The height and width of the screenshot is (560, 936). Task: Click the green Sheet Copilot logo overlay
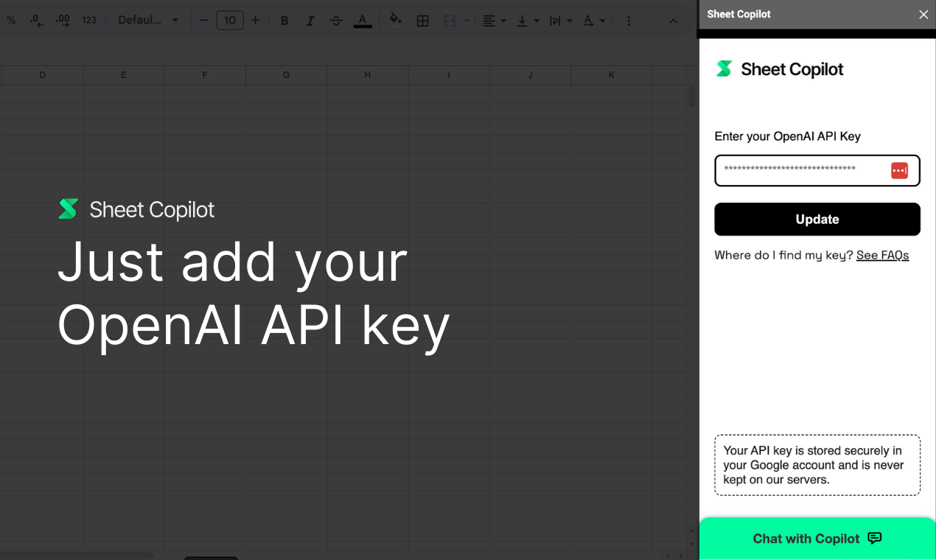136,209
